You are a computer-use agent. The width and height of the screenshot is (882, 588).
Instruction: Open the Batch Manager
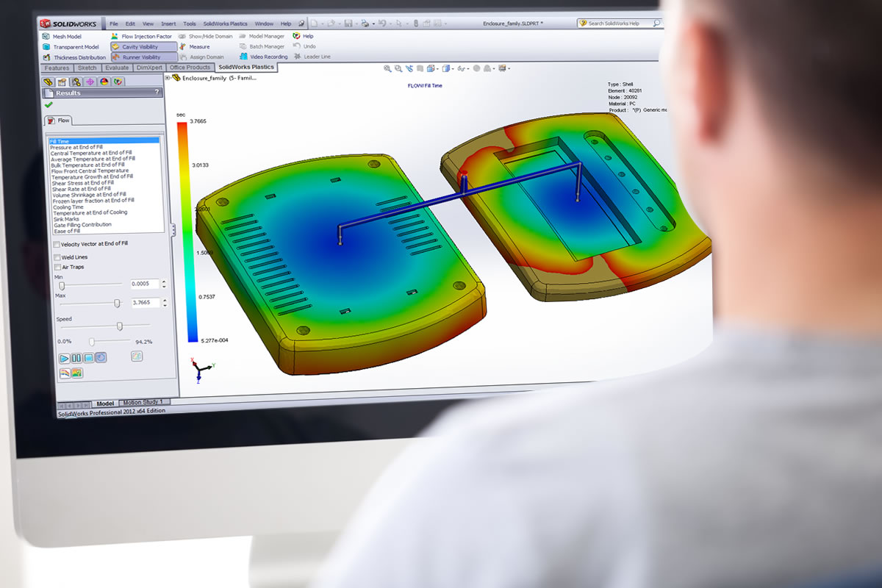point(261,46)
